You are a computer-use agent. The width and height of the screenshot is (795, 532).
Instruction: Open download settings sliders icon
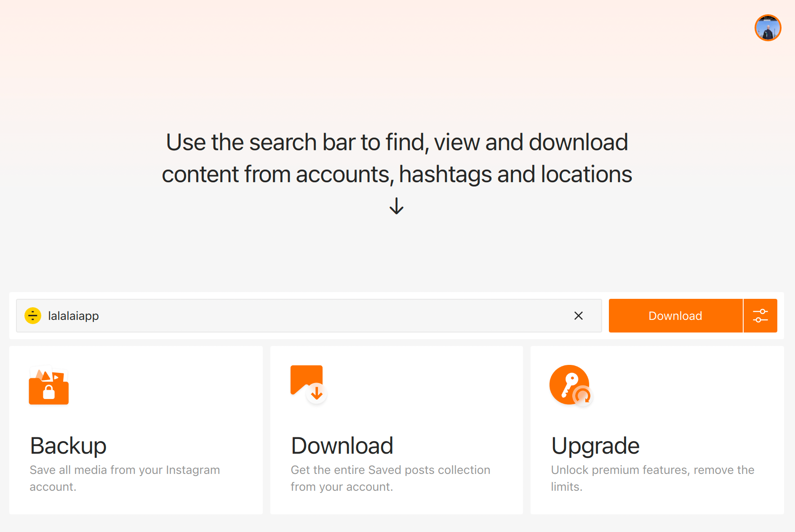coord(760,316)
